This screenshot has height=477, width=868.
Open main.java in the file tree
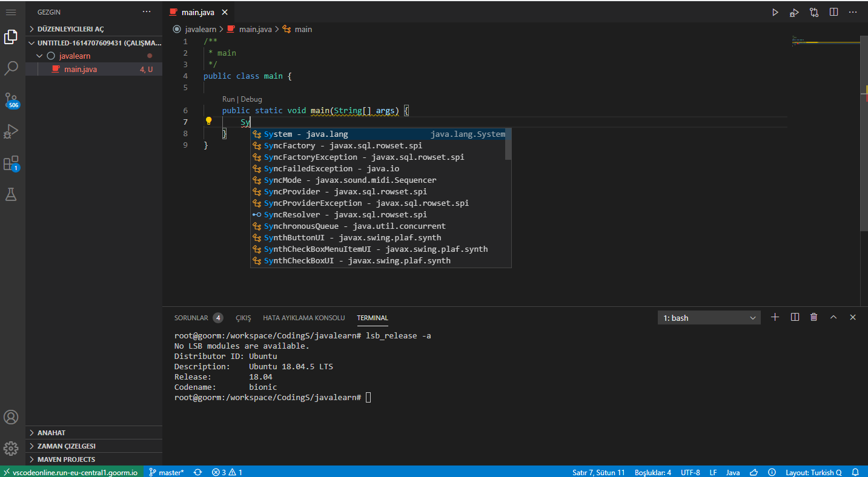[x=94, y=70]
